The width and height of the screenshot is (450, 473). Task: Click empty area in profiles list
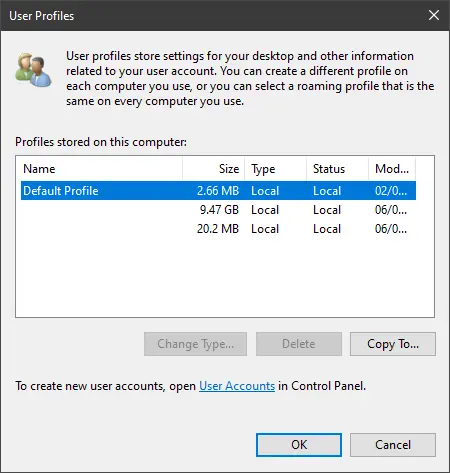pyautogui.click(x=225, y=277)
